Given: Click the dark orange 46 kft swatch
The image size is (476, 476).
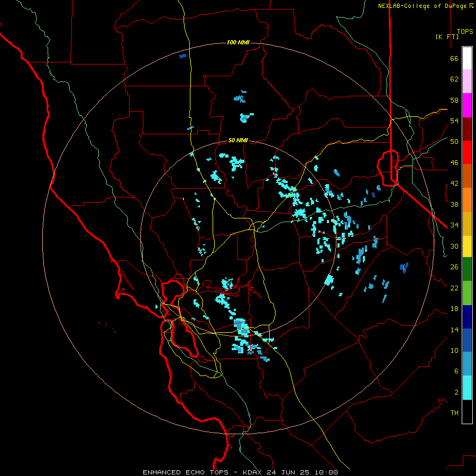Looking at the screenshot, I should [x=467, y=176].
